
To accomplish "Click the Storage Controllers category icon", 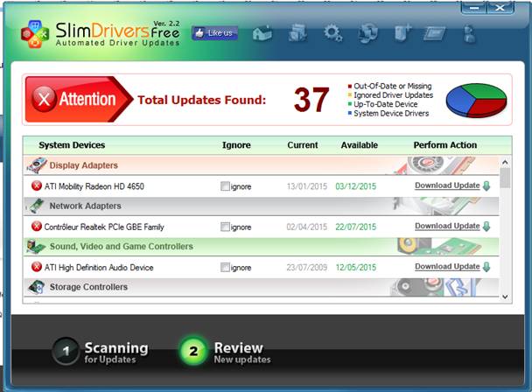I will coord(36,287).
